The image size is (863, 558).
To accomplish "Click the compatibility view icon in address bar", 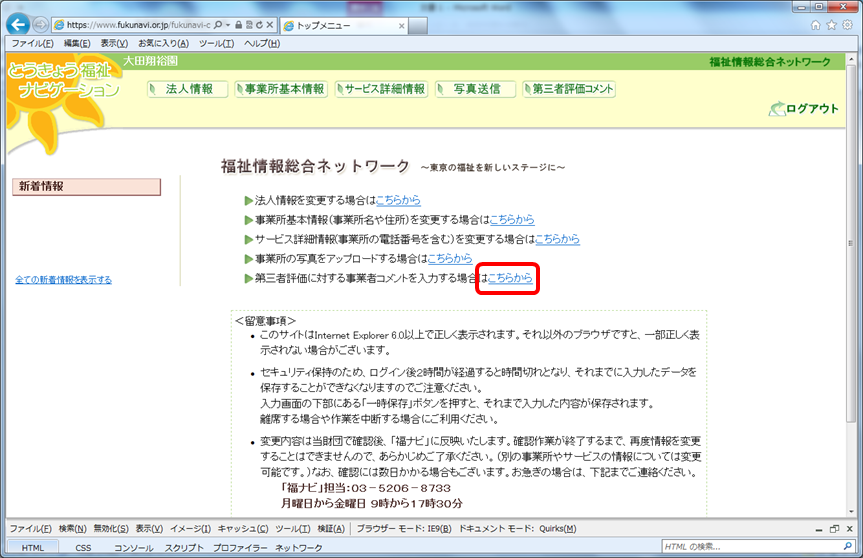I will click(249, 25).
